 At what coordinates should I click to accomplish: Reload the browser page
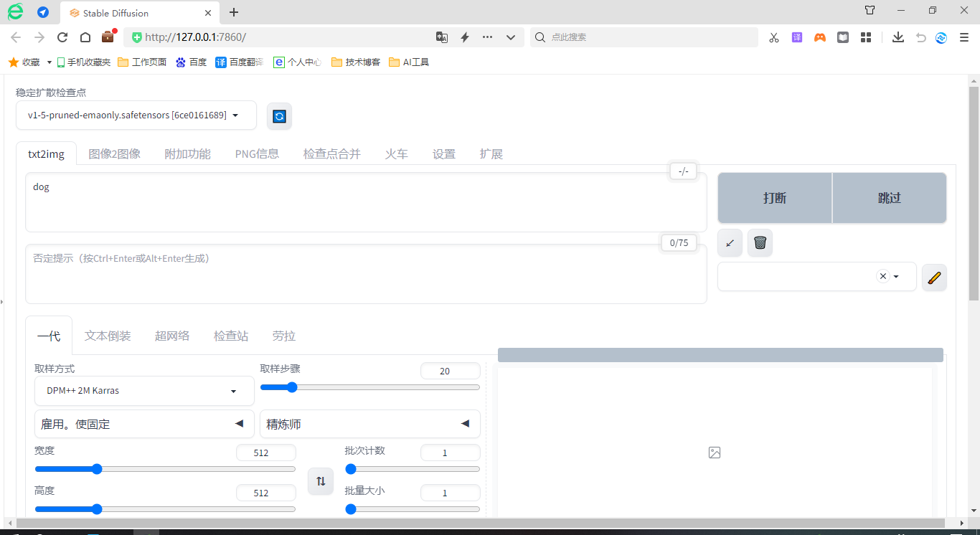click(62, 37)
